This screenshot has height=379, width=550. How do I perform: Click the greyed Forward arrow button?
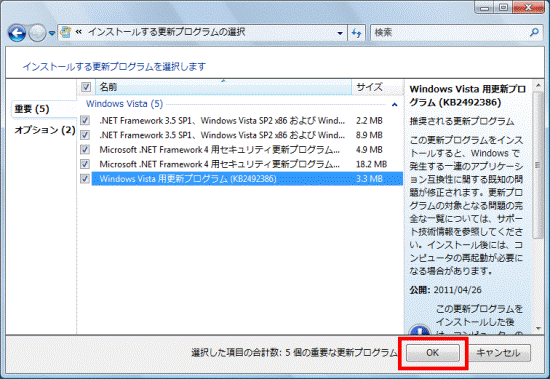pyautogui.click(x=37, y=33)
